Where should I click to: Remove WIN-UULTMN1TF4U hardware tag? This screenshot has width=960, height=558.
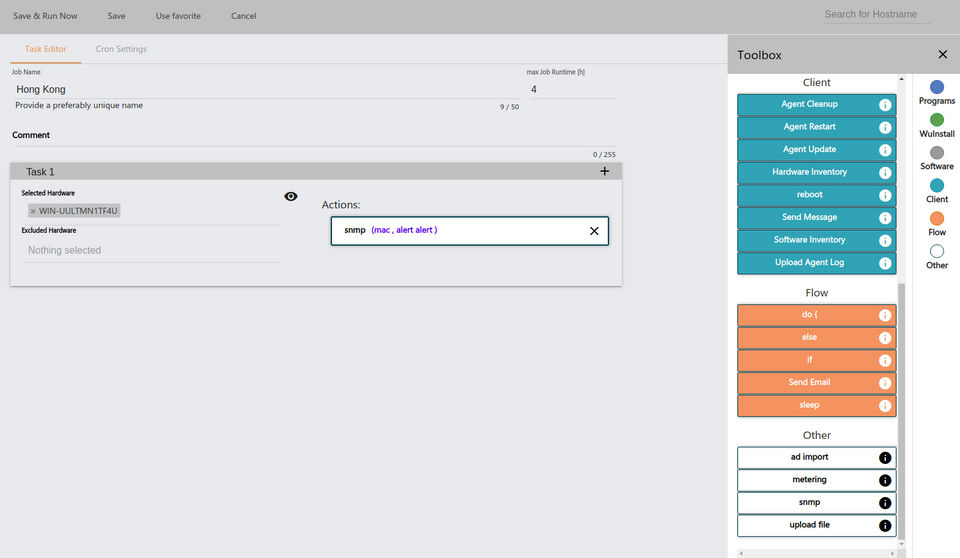pos(33,211)
